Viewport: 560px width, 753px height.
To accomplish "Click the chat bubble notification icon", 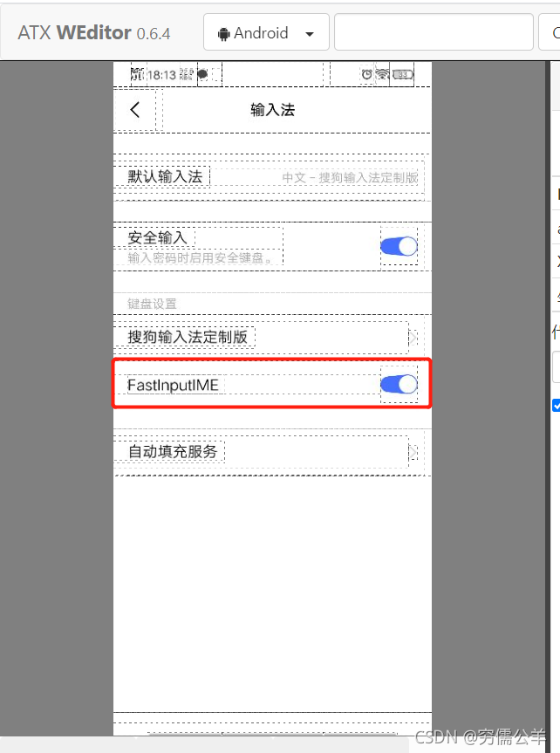I will [203, 74].
